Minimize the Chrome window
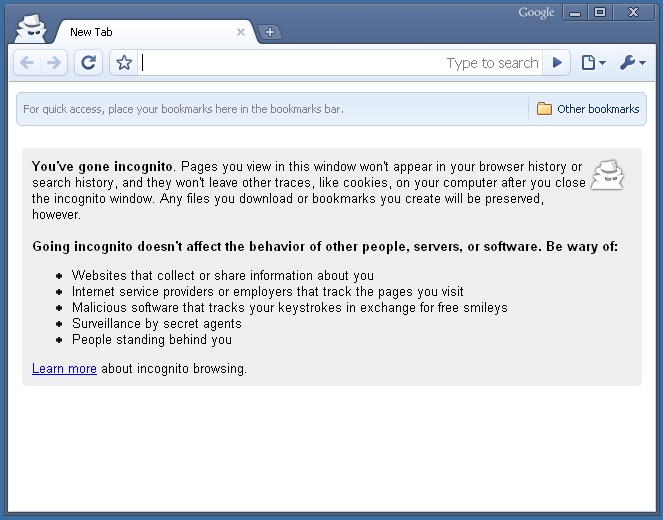The width and height of the screenshot is (663, 520). [575, 12]
